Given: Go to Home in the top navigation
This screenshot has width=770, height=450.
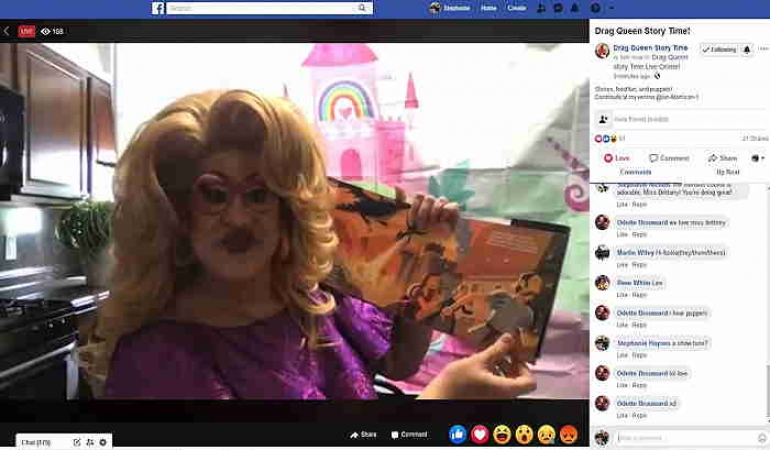Looking at the screenshot, I should point(488,8).
